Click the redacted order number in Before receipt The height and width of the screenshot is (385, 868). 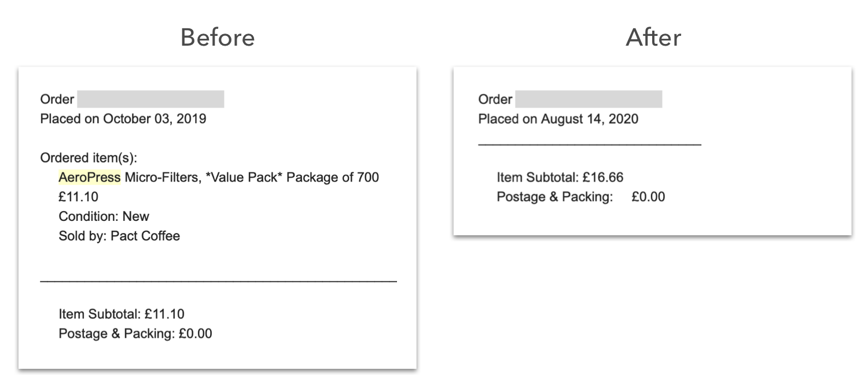click(150, 99)
